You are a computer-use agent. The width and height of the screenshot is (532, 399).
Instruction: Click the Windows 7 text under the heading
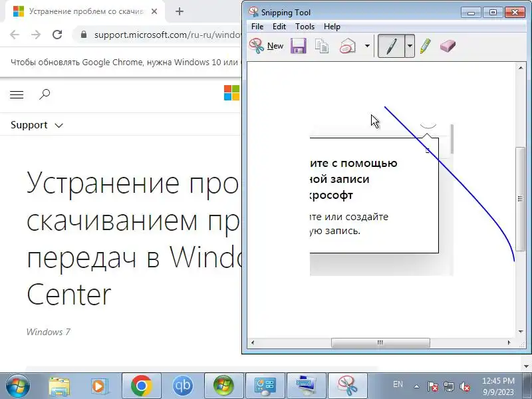(x=48, y=332)
